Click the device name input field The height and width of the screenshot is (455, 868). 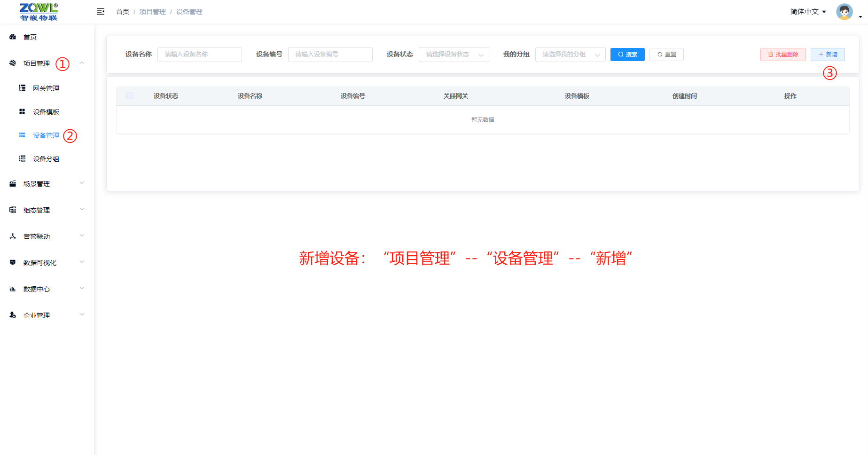pyautogui.click(x=200, y=55)
